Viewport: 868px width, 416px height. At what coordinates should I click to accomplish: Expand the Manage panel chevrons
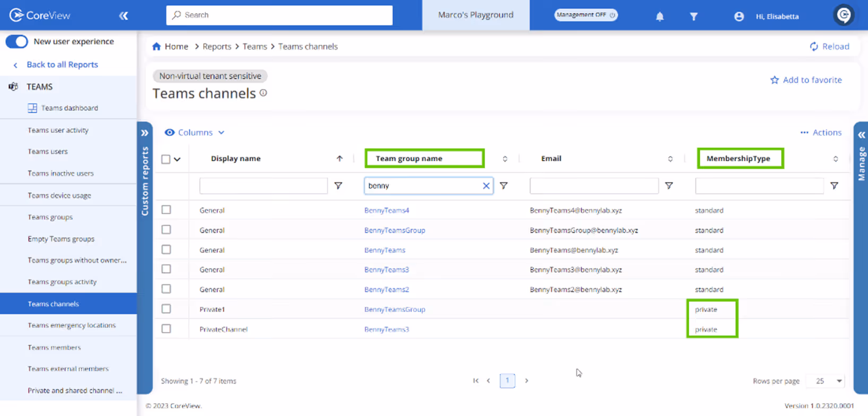point(861,135)
